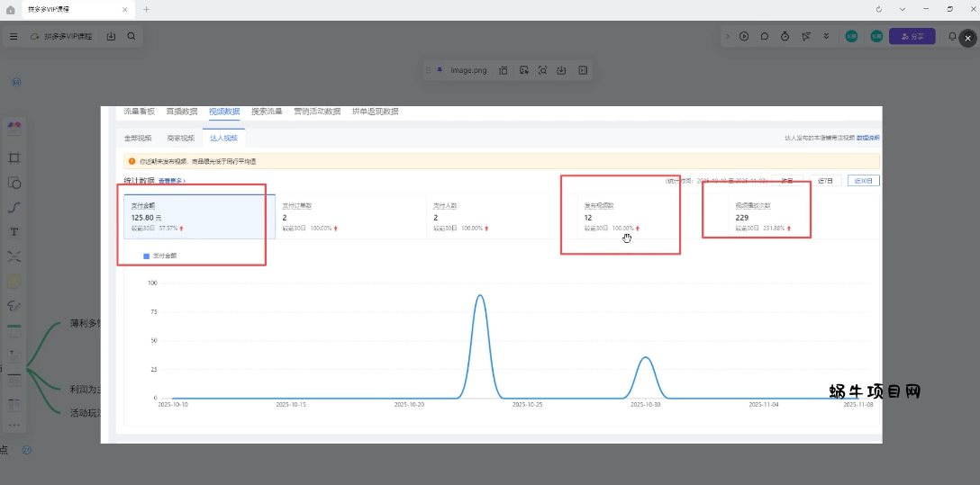Open a new tab with plus button
Viewport: 980px width, 485px height.
coord(147,9)
